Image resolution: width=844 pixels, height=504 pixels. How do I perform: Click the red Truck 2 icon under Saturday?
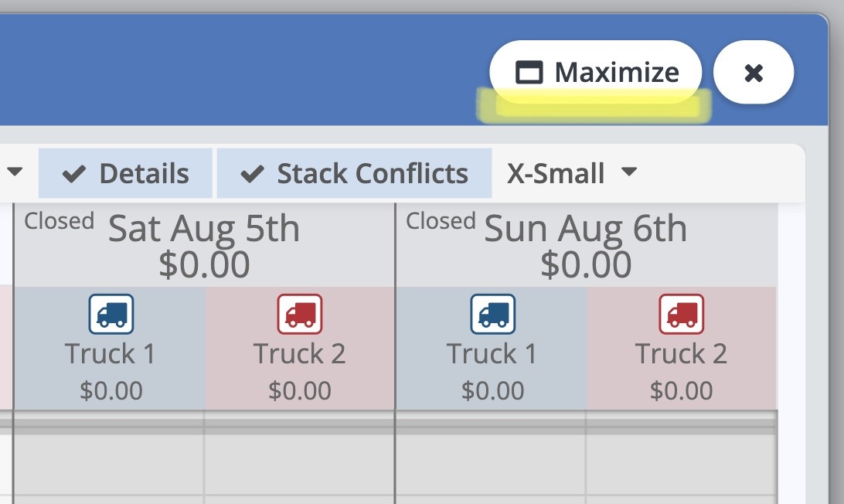(300, 314)
